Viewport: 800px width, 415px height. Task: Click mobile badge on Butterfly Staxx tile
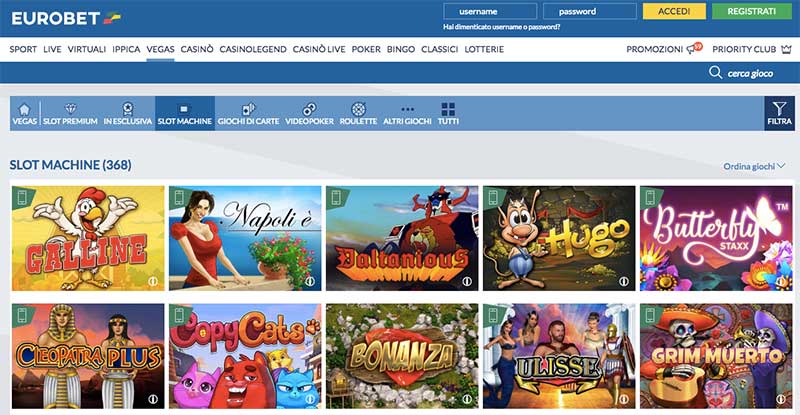[x=650, y=198]
